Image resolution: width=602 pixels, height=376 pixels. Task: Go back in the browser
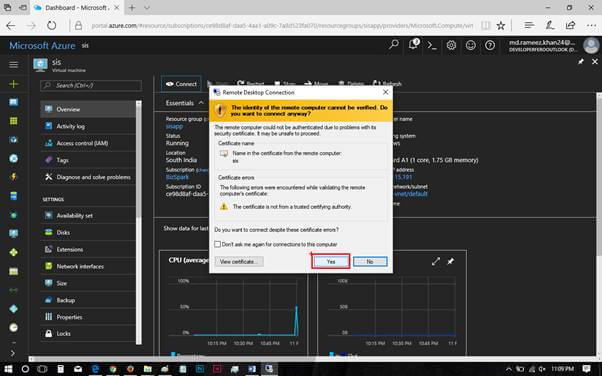coord(11,26)
